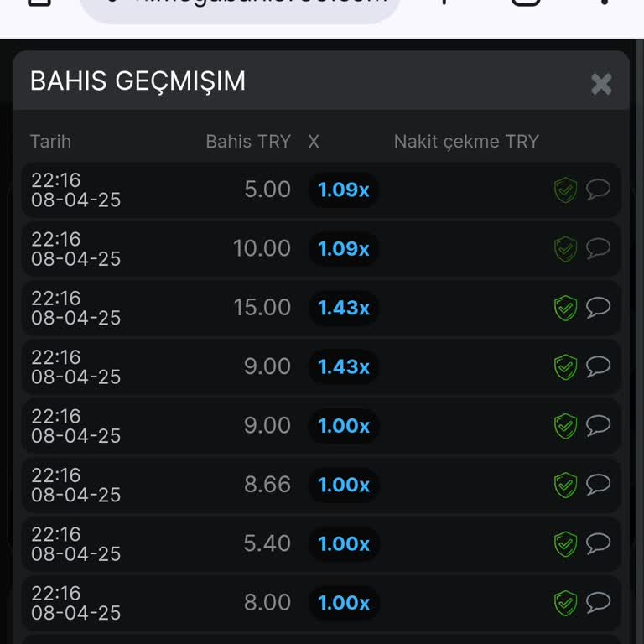The image size is (644, 644).
Task: Click the comment bubble for 10.00 bet
Action: coord(598,248)
